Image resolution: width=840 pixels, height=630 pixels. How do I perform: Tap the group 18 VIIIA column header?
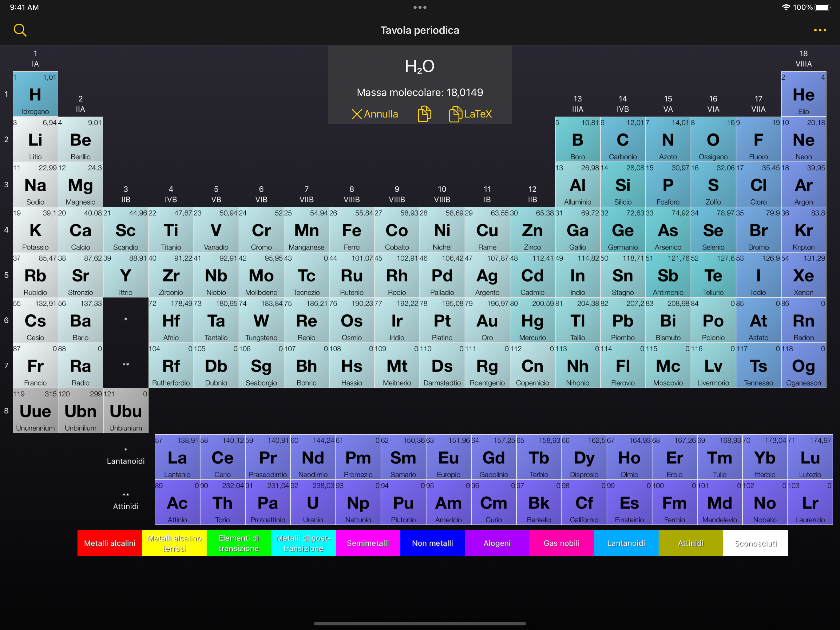[x=803, y=58]
